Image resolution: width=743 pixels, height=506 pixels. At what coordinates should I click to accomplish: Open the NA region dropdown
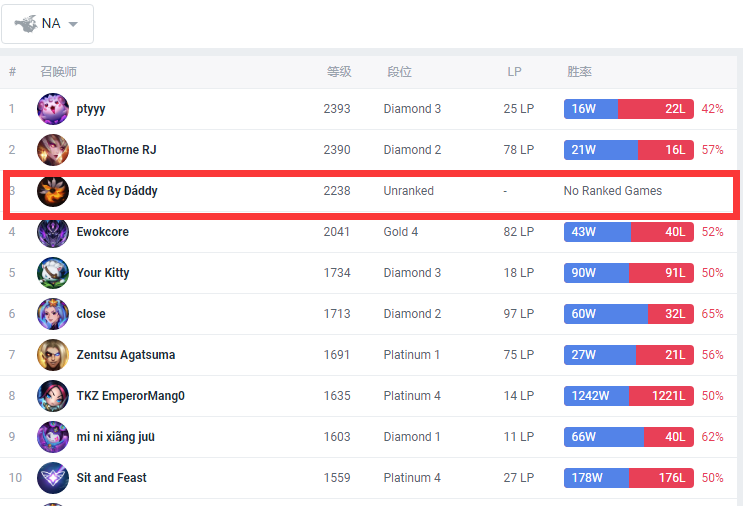[x=47, y=24]
